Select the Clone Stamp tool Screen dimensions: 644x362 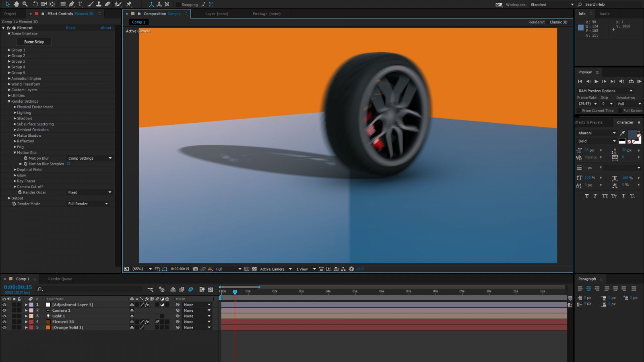(x=99, y=4)
